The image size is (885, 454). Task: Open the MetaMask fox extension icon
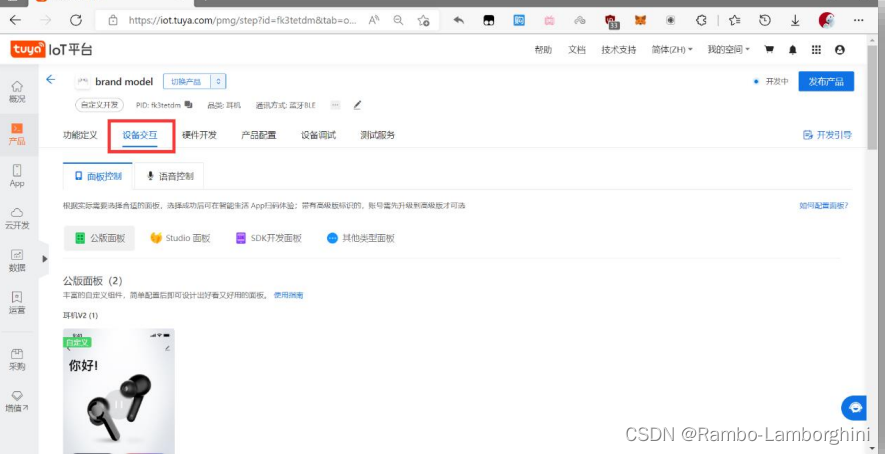pos(641,20)
